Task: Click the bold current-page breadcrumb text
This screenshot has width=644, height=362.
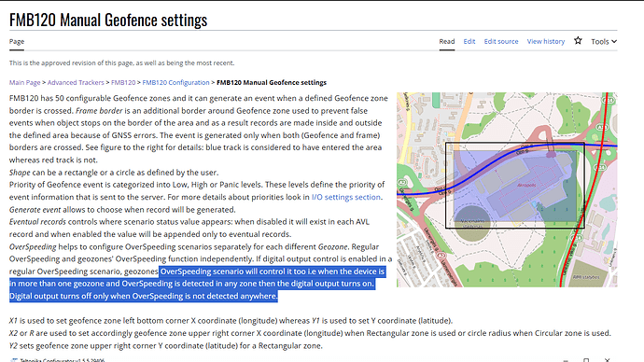Action: [x=272, y=82]
